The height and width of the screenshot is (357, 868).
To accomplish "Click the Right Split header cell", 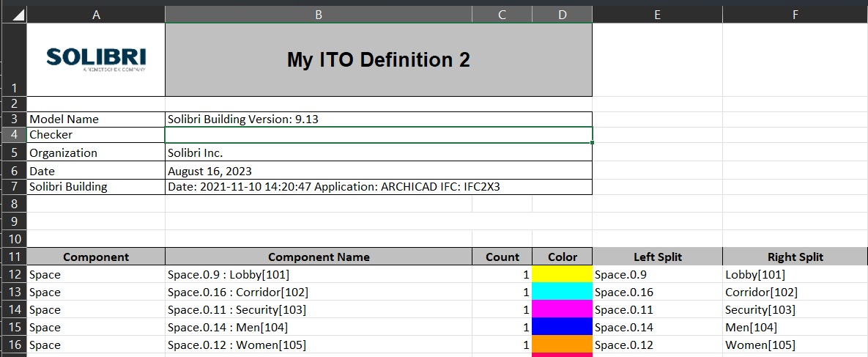I will (x=795, y=257).
